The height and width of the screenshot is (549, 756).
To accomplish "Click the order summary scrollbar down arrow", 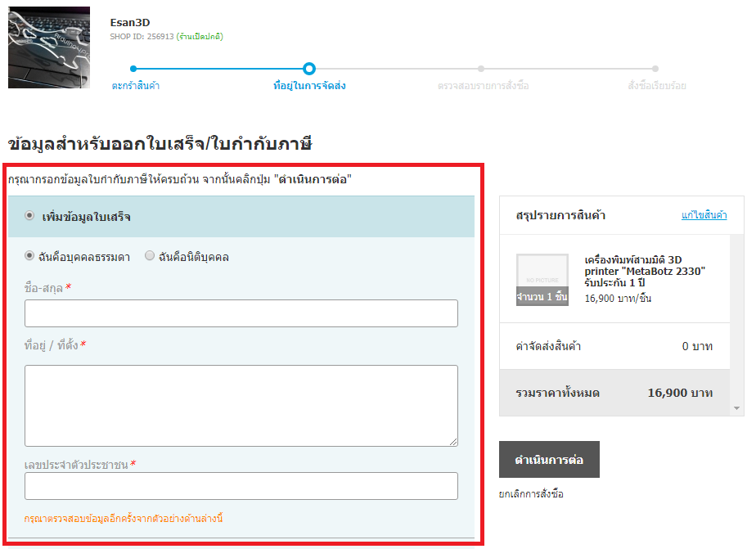I will pyautogui.click(x=737, y=407).
